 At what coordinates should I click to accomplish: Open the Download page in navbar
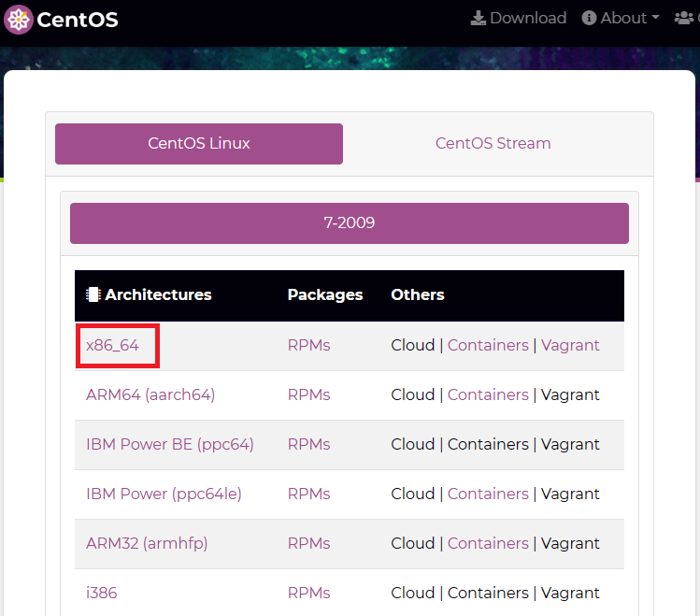click(x=519, y=18)
